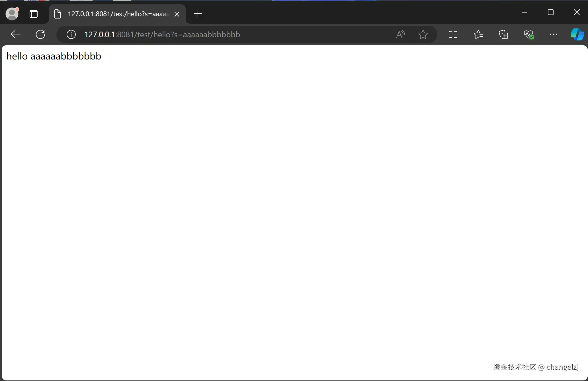Image resolution: width=588 pixels, height=381 pixels.
Task: Close the 127.0.0.1:8081 tab
Action: point(177,14)
